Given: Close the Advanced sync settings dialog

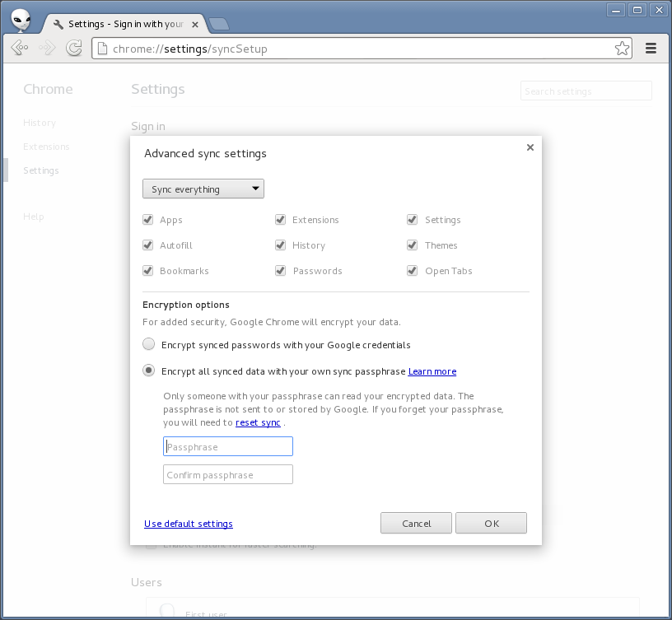Looking at the screenshot, I should (530, 147).
